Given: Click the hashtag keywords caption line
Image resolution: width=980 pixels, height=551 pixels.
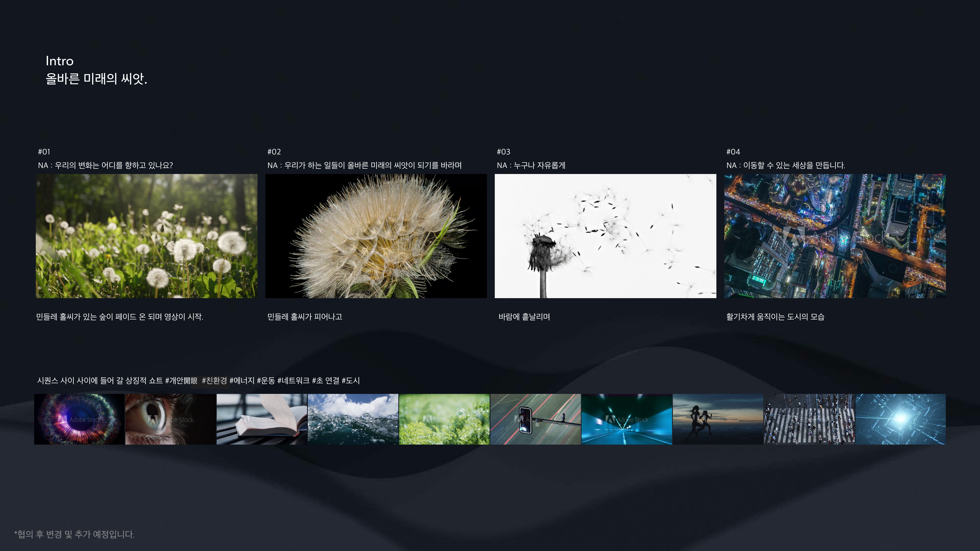Looking at the screenshot, I should point(198,381).
